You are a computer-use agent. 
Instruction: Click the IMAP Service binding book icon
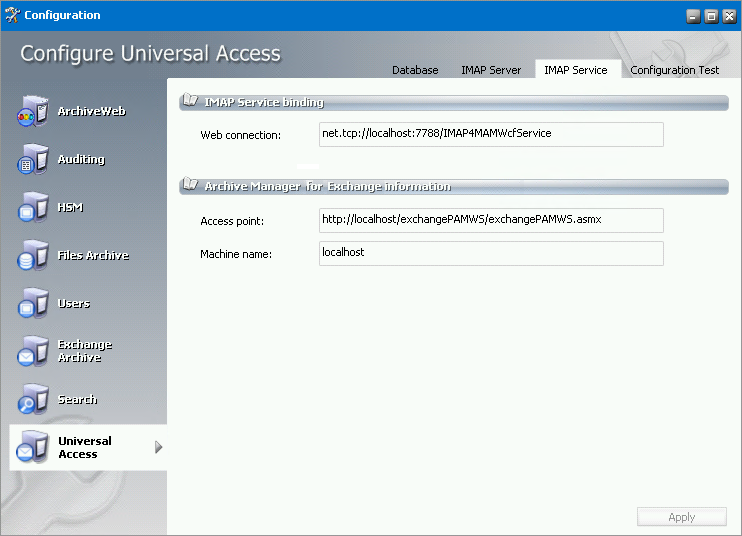190,102
